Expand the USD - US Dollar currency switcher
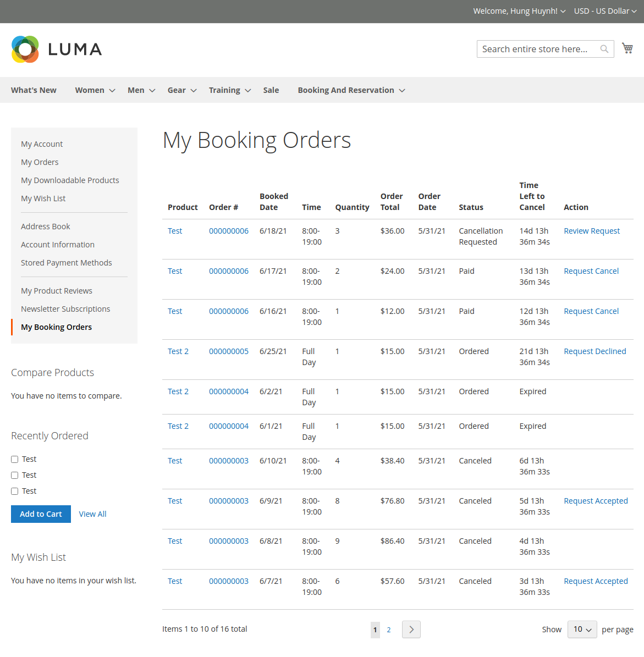 (x=605, y=11)
